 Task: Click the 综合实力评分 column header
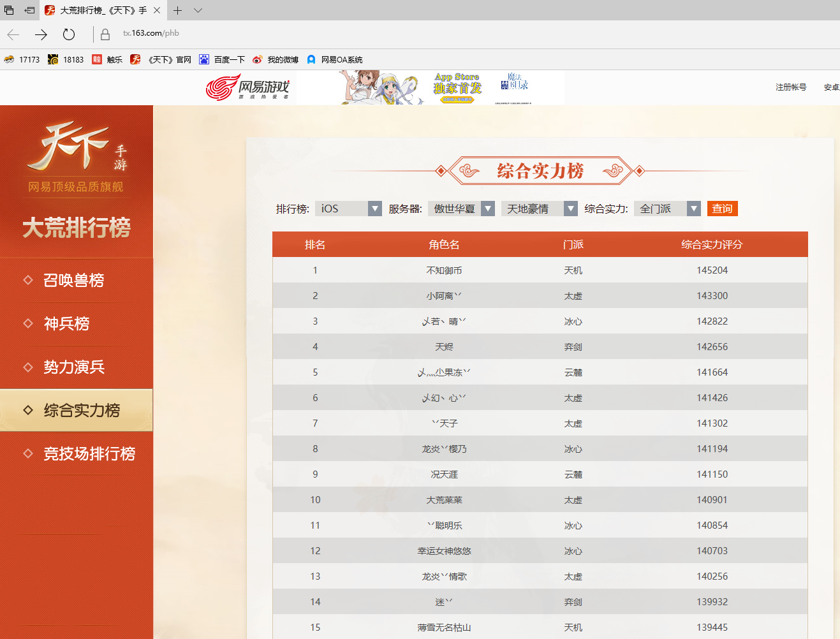[712, 244]
